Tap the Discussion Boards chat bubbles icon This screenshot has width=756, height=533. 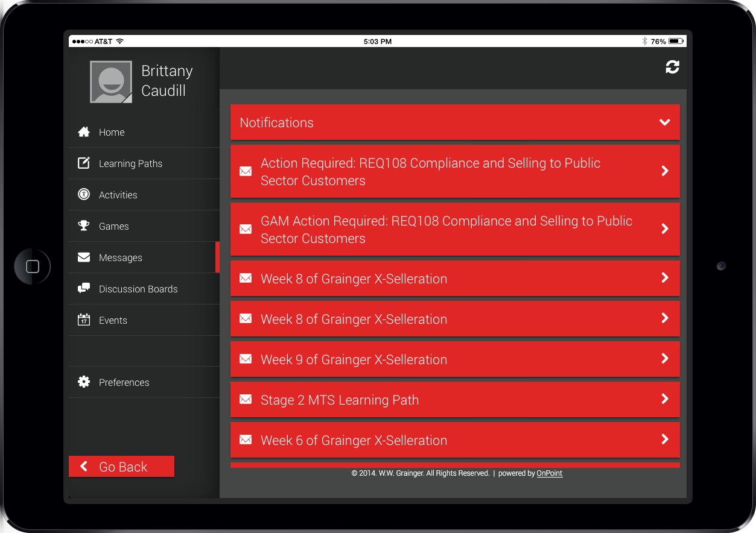(x=84, y=289)
